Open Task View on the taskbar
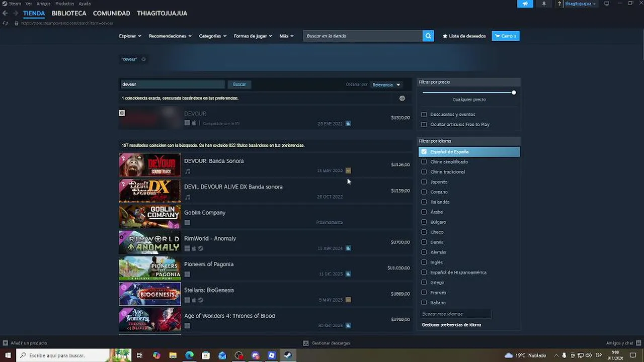Screen dimensions: 644x362 click(x=139, y=355)
